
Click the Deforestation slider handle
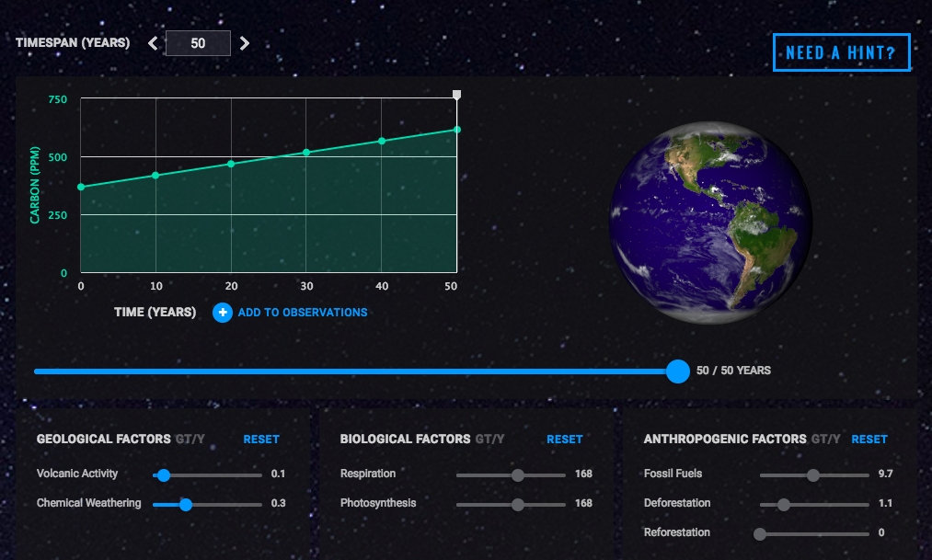point(783,504)
